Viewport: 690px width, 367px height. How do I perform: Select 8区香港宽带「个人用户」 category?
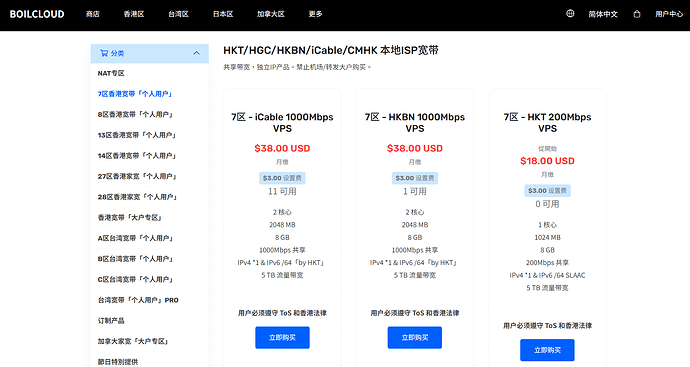(x=150, y=114)
